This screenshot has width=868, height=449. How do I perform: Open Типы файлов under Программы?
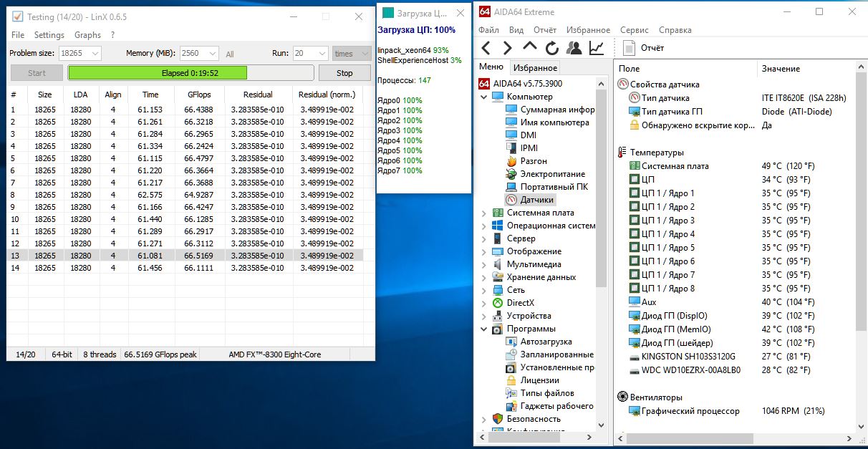click(x=540, y=393)
